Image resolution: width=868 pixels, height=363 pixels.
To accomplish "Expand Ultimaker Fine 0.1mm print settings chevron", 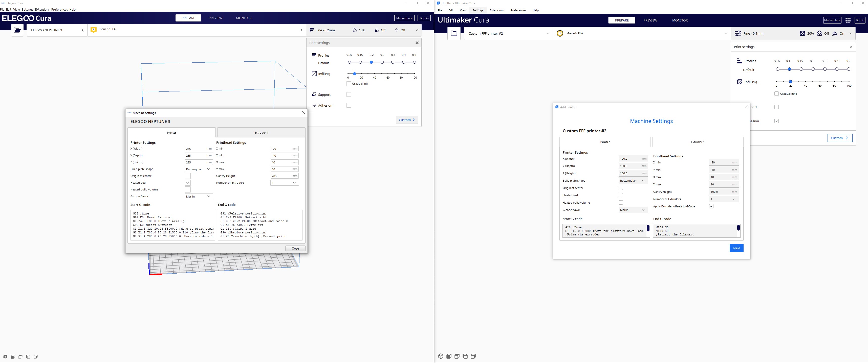I will 851,33.
